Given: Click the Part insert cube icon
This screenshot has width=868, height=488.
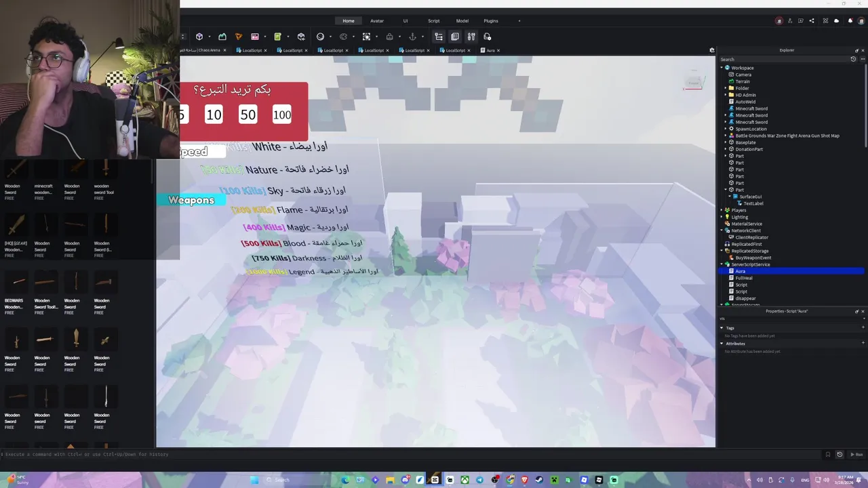Looking at the screenshot, I should [199, 37].
